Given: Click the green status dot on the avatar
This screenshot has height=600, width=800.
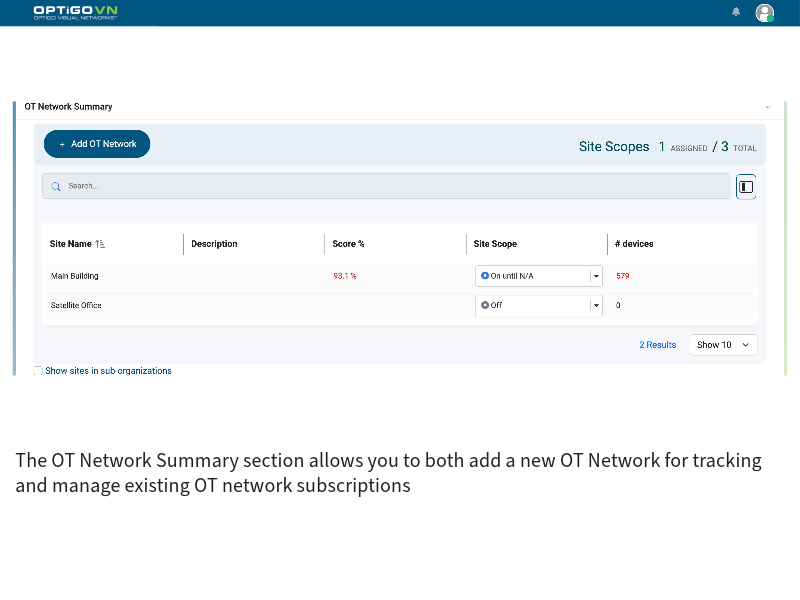Looking at the screenshot, I should 770,17.
